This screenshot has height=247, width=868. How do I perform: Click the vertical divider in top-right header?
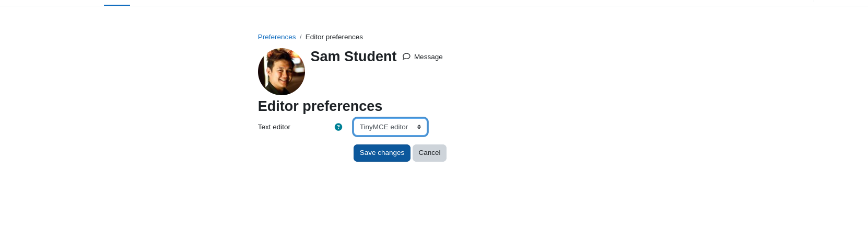coord(814,1)
